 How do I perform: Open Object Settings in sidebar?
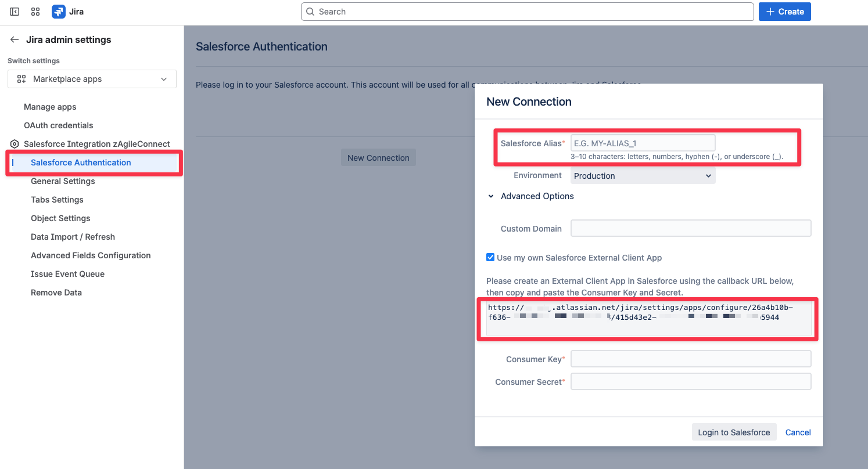pos(60,218)
